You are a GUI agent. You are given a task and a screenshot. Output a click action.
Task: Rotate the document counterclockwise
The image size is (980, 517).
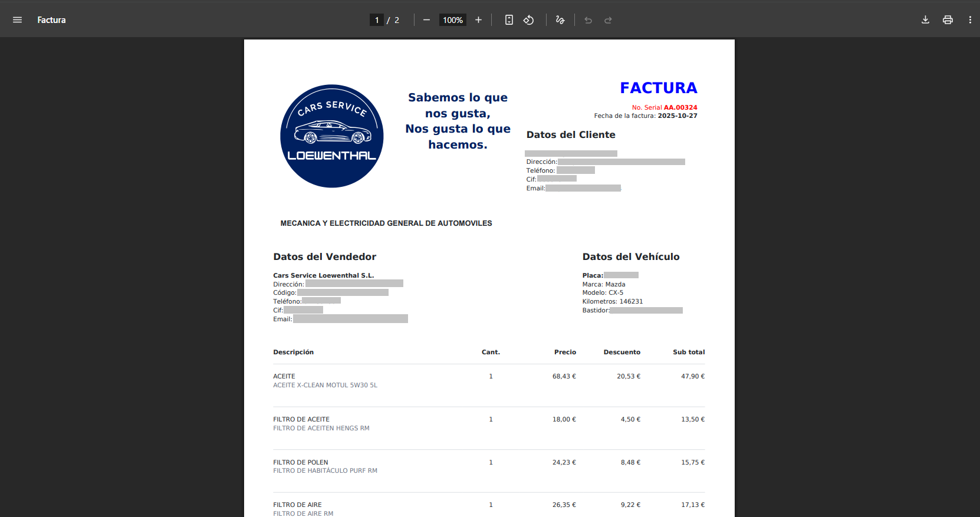pyautogui.click(x=528, y=20)
